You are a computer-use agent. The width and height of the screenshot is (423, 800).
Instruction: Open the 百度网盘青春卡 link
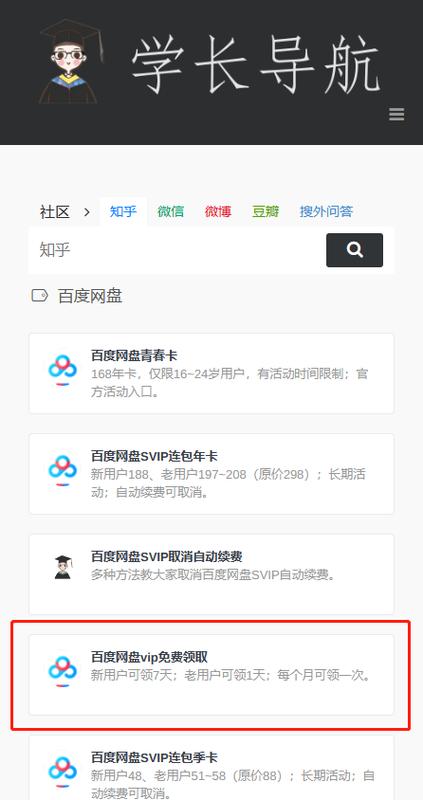point(134,356)
